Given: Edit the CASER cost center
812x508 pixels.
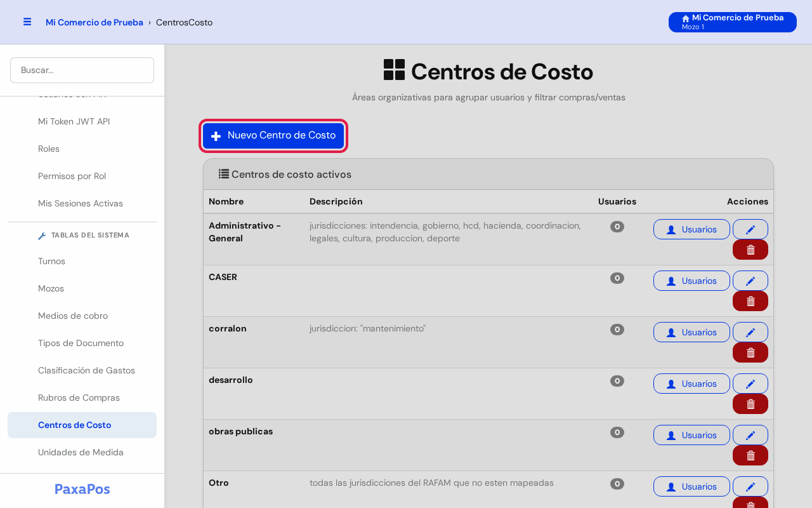Looking at the screenshot, I should [x=750, y=281].
